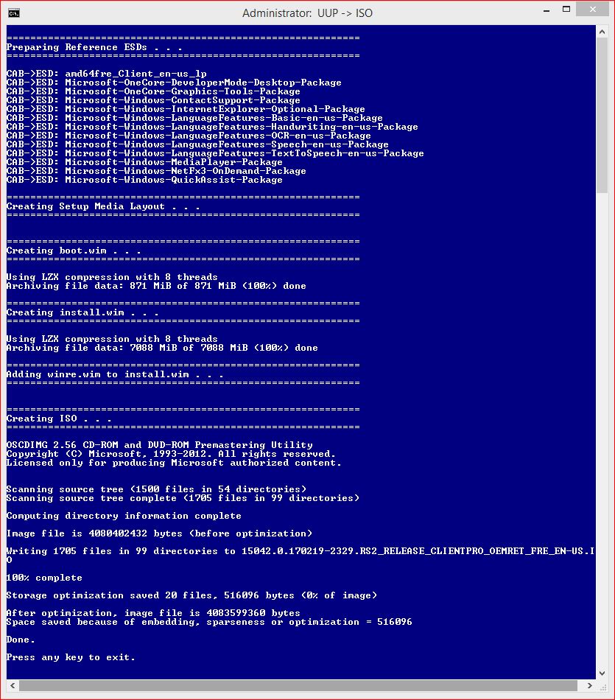Click the Press any key to exit line
Viewport: 615px width, 700px height.
(x=71, y=657)
